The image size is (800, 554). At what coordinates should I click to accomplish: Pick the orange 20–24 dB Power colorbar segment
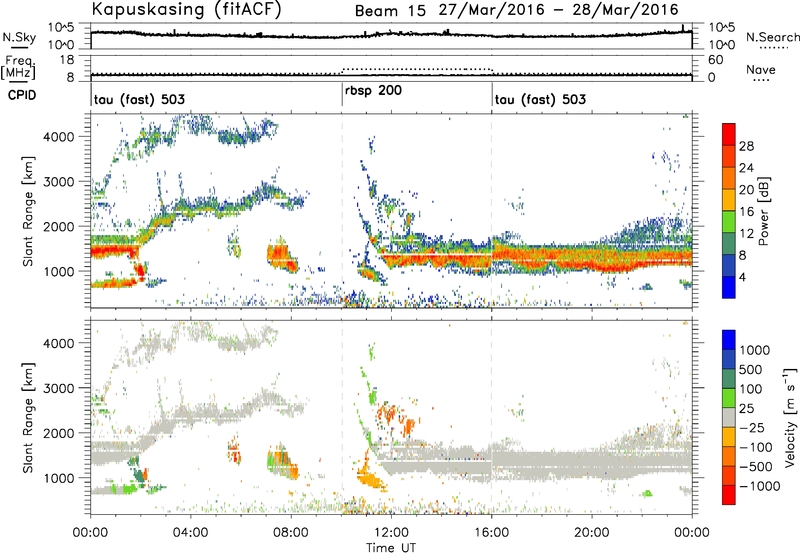coord(729,178)
